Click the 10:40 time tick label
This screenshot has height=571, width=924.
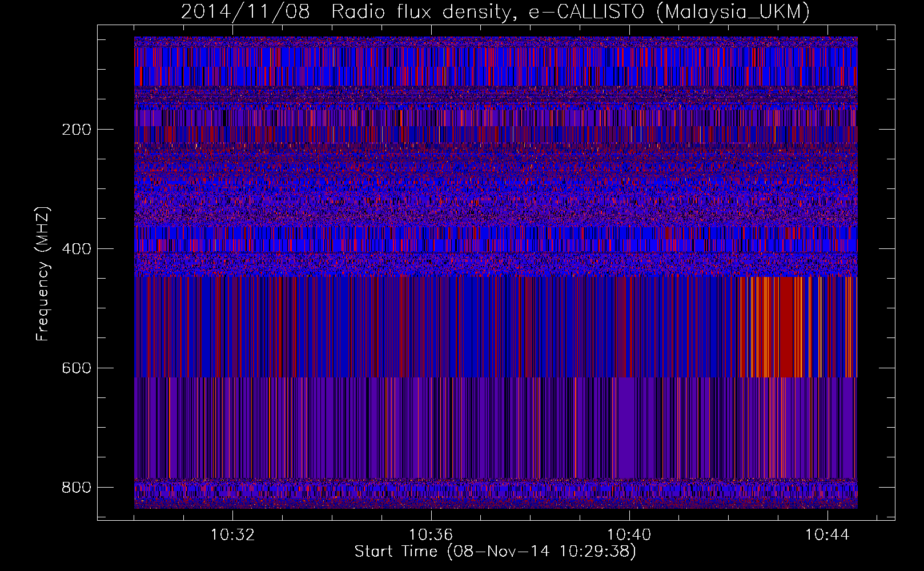(x=629, y=535)
